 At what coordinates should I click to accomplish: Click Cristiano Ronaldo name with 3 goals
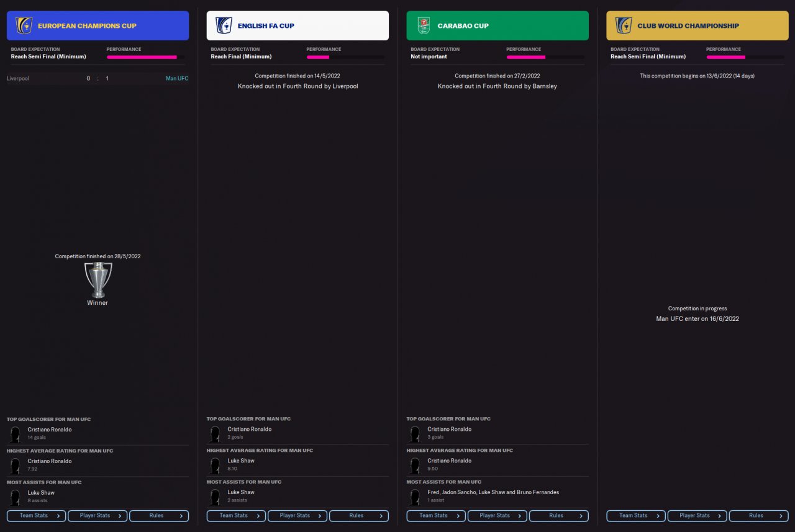(x=450, y=430)
